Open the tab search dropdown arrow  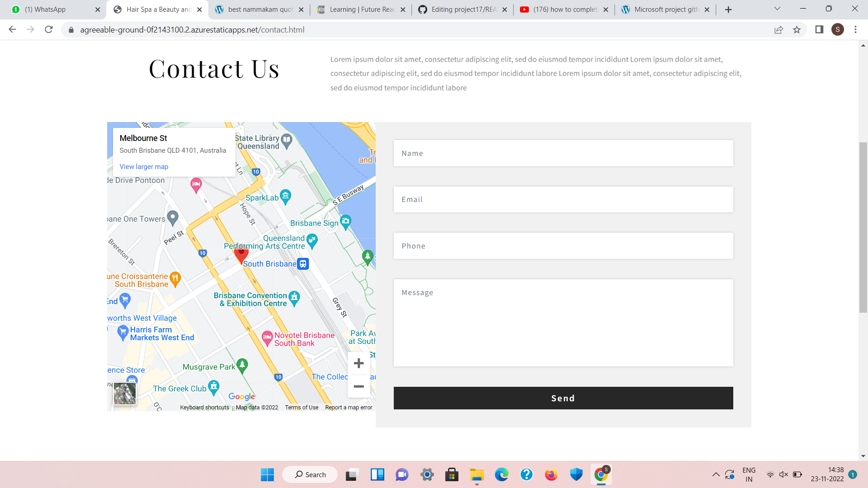click(x=777, y=9)
